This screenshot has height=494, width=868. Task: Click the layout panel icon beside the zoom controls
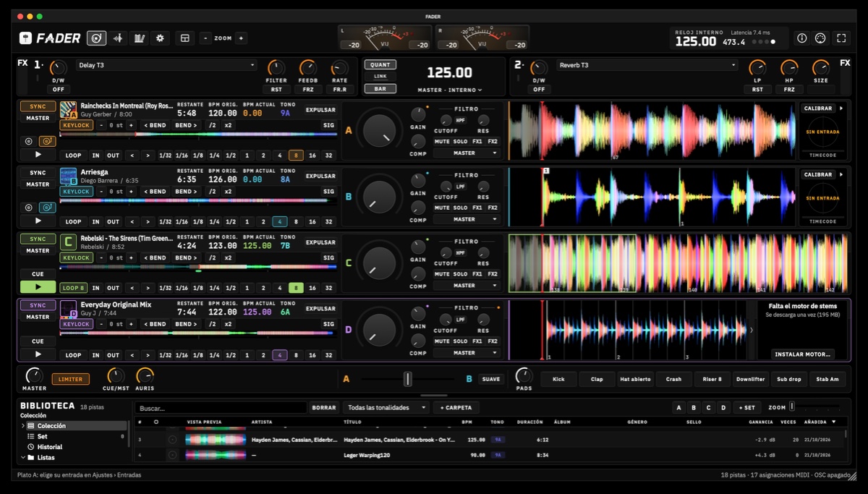pos(185,38)
